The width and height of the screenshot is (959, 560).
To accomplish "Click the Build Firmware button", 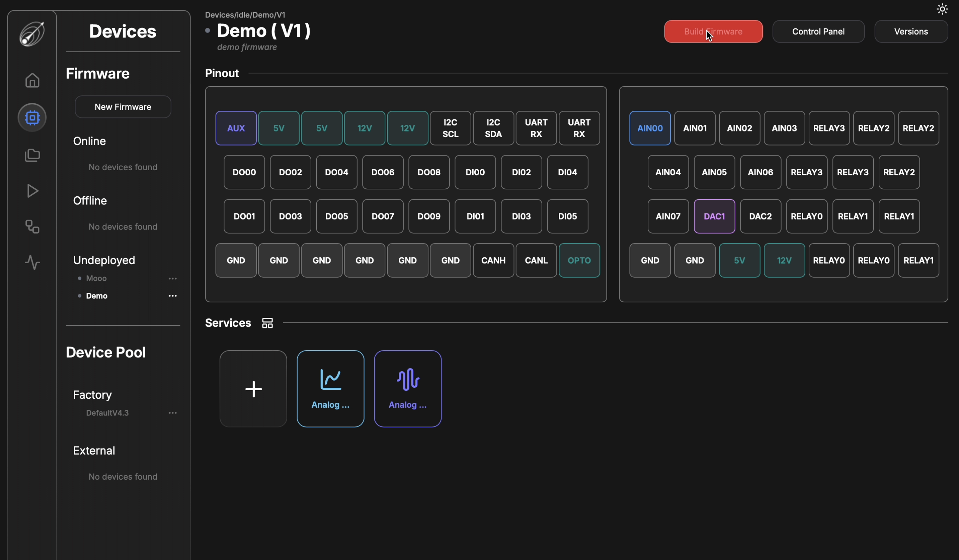I will click(x=713, y=32).
